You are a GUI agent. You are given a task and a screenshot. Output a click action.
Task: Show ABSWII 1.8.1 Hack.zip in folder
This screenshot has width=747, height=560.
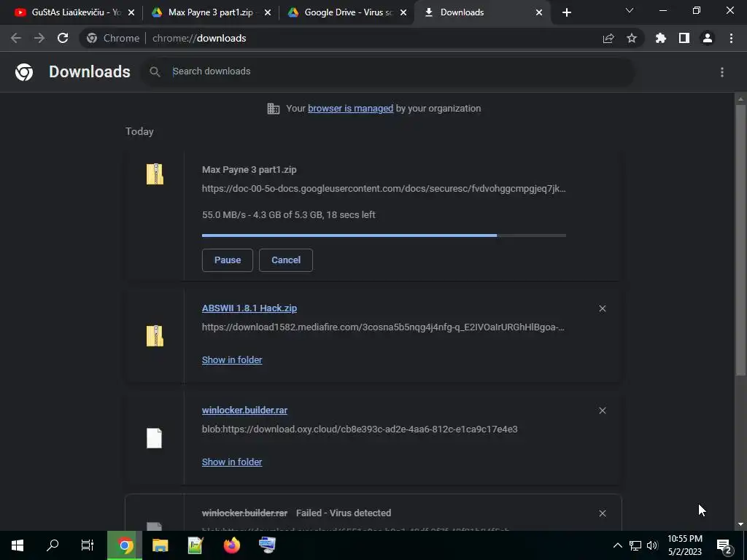(231, 360)
